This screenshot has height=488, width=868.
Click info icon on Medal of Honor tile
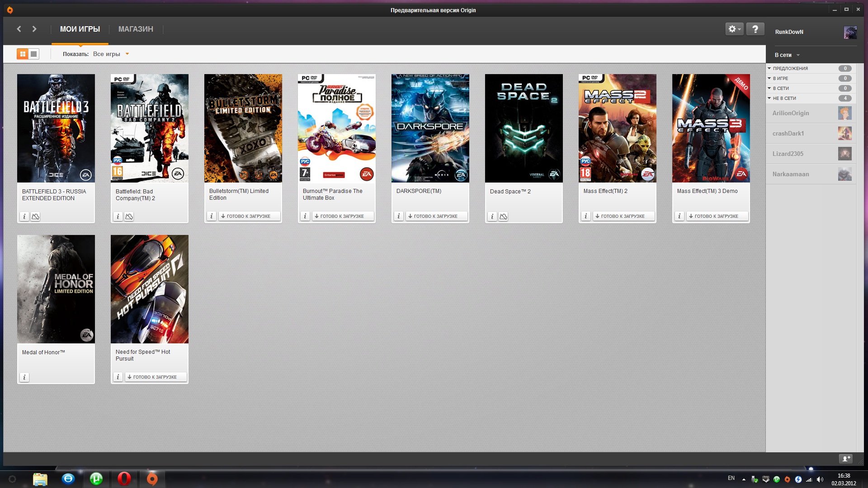pyautogui.click(x=24, y=377)
